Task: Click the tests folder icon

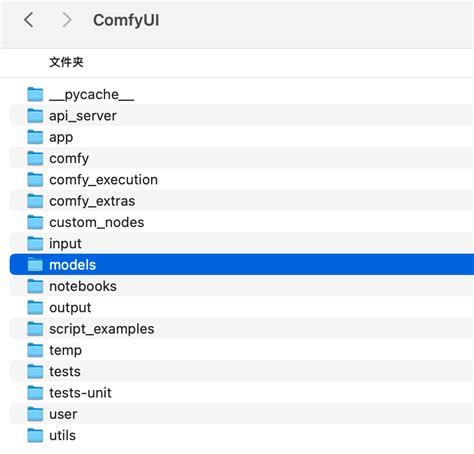Action: coord(35,372)
